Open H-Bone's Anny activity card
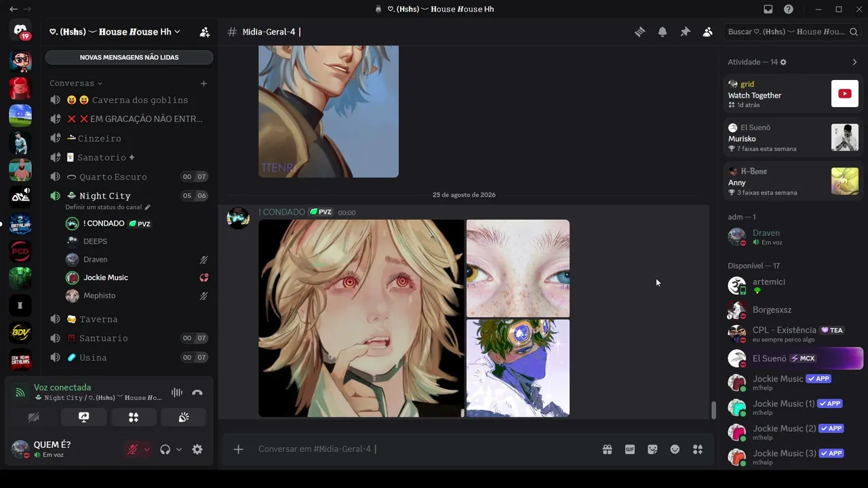This screenshot has width=868, height=488. [x=793, y=181]
